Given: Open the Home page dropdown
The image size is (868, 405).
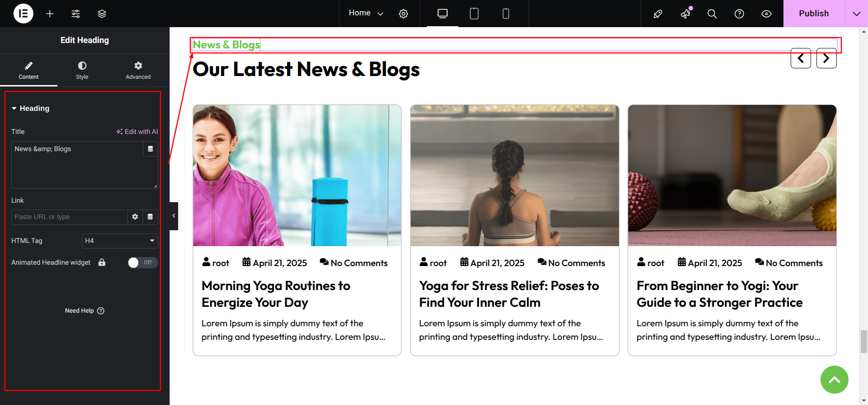Looking at the screenshot, I should point(366,13).
